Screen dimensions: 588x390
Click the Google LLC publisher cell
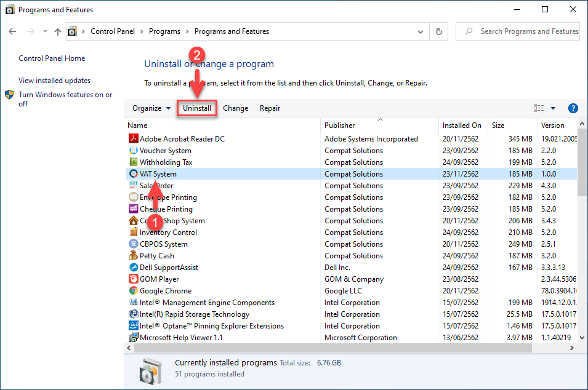343,291
